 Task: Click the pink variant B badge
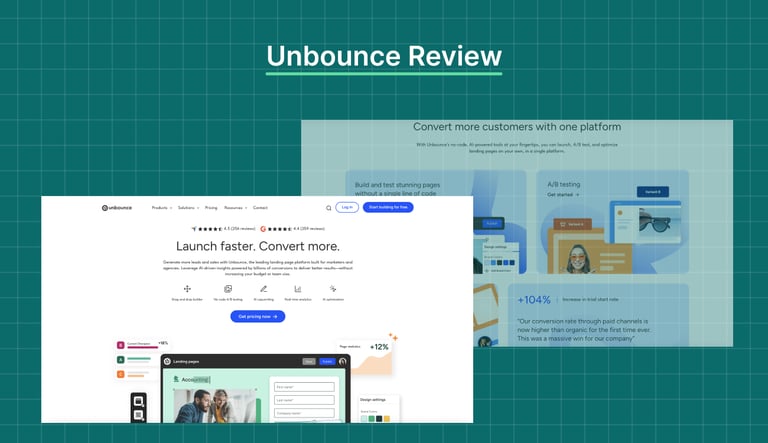point(120,345)
